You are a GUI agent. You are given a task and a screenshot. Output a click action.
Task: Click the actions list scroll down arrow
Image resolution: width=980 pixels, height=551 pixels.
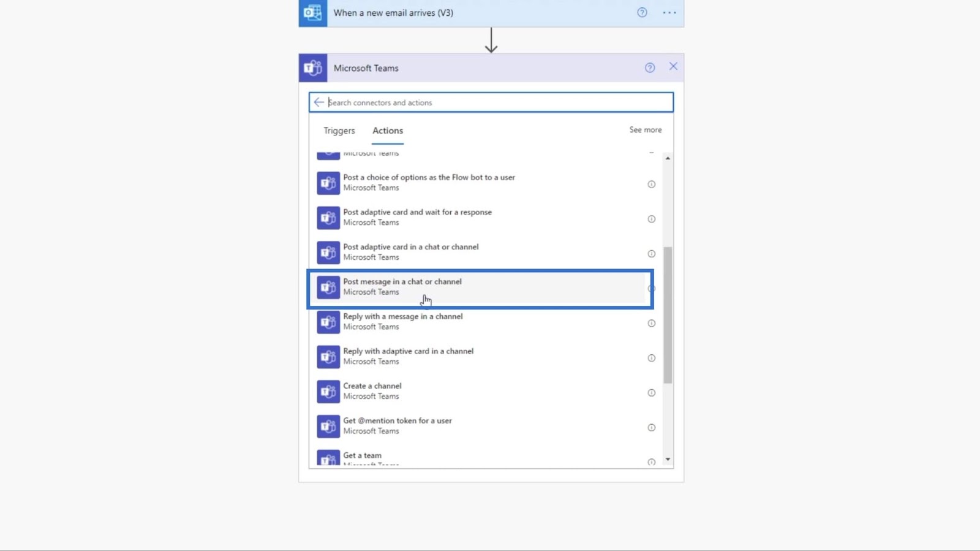point(668,460)
